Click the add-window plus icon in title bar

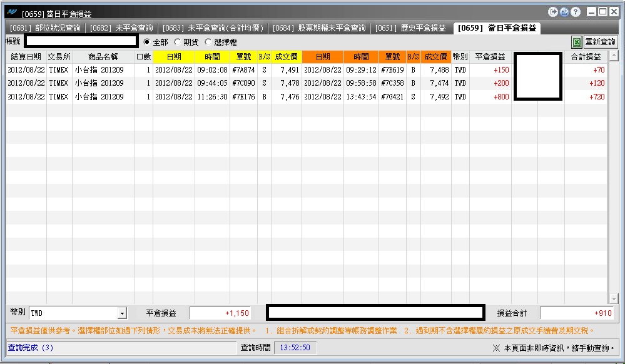coord(564,12)
